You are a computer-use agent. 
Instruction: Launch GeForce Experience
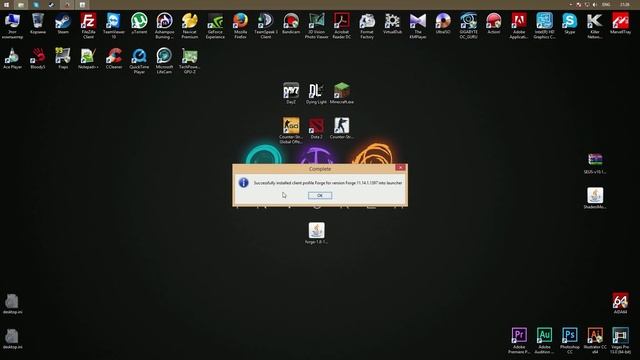[x=215, y=26]
